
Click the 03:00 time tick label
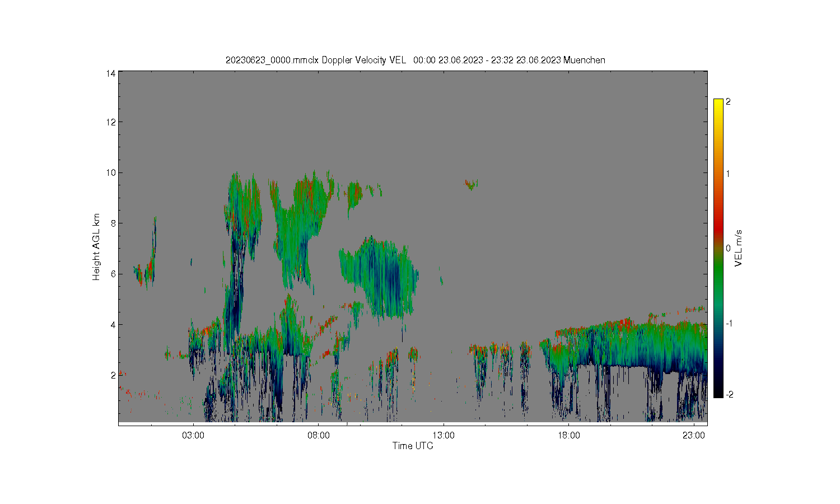coord(193,435)
